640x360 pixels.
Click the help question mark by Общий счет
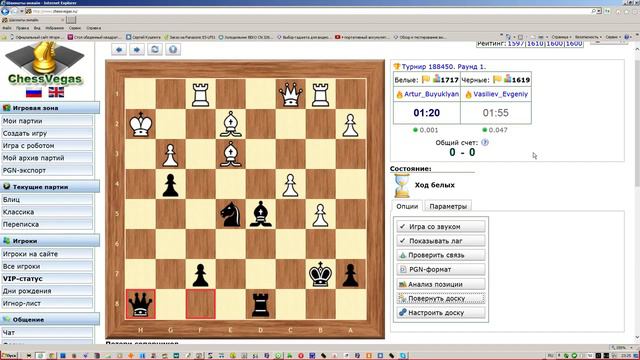pos(485,142)
